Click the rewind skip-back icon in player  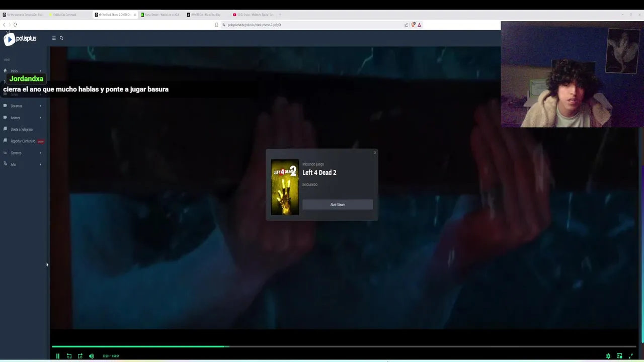coord(69,356)
